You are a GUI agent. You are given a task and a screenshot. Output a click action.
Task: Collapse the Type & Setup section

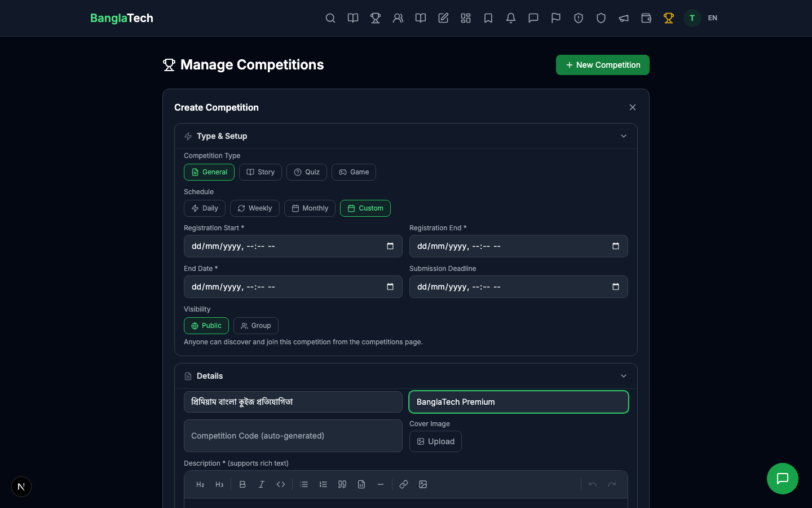[624, 136]
